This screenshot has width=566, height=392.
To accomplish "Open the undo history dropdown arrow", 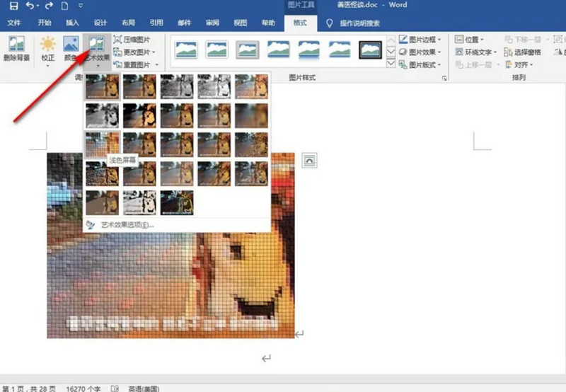I will 38,6.
